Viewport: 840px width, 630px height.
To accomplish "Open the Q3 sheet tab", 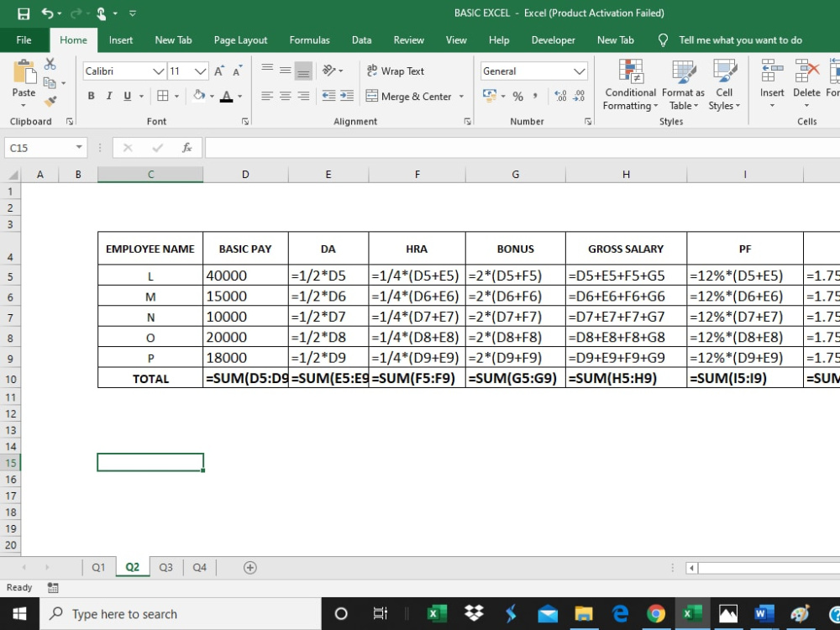I will coord(166,567).
